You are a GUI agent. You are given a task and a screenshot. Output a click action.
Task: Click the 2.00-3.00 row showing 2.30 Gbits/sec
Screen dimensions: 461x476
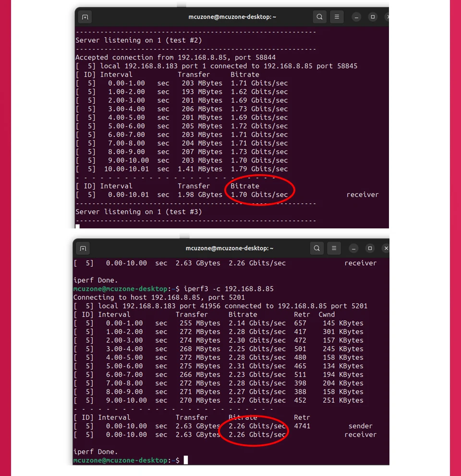click(218, 340)
